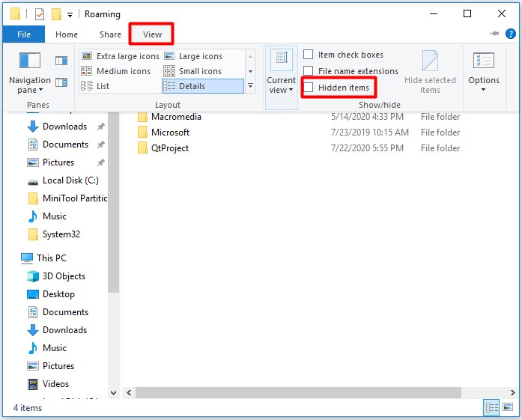Check the Hidden items box
Image resolution: width=522 pixels, height=420 pixels.
pos(309,87)
